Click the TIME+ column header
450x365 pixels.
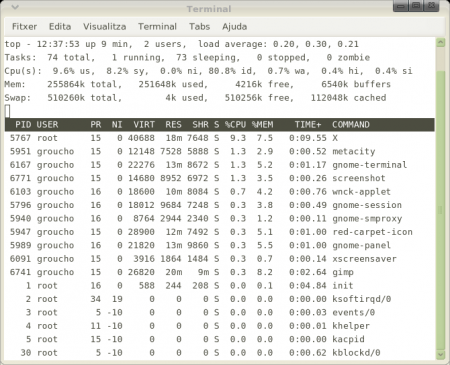coord(308,125)
